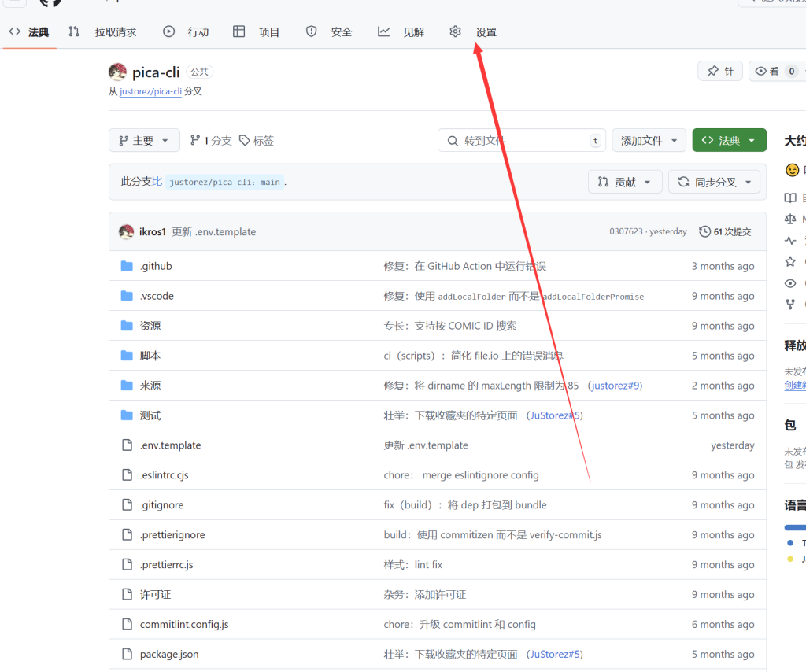The height and width of the screenshot is (672, 806).
Task: Click the folder icon for .github
Action: pyautogui.click(x=127, y=266)
